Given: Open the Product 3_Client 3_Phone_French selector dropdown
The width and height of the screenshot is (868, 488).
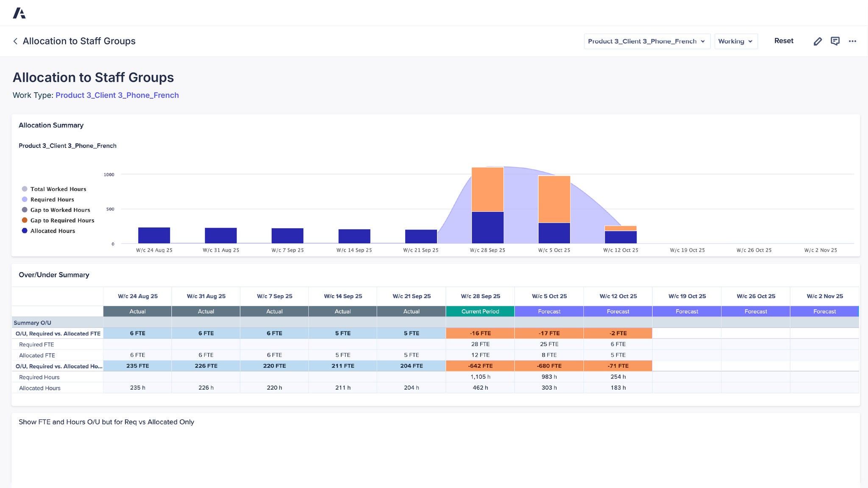Looking at the screenshot, I should coord(647,41).
